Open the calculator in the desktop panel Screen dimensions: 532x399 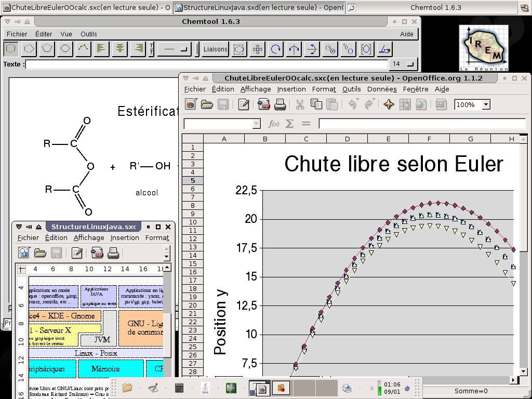coord(179,388)
